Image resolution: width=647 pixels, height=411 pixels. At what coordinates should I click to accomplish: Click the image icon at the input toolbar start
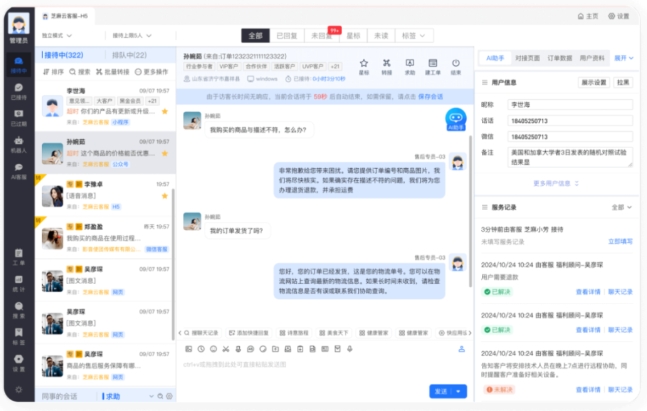pos(189,349)
